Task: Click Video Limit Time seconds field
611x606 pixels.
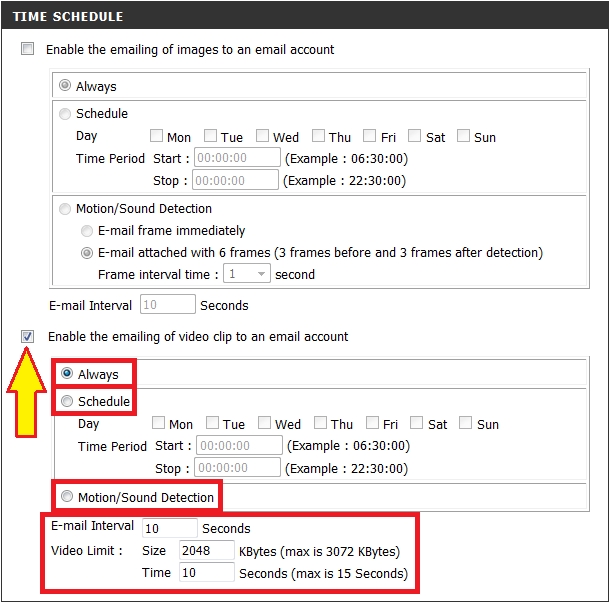Action: point(206,573)
